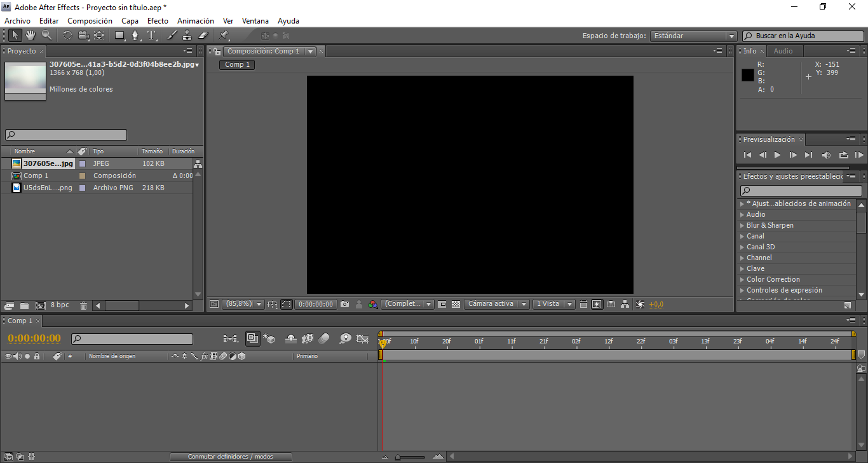Viewport: 868px width, 463px height.
Task: Open the Composición menu
Action: [90, 21]
